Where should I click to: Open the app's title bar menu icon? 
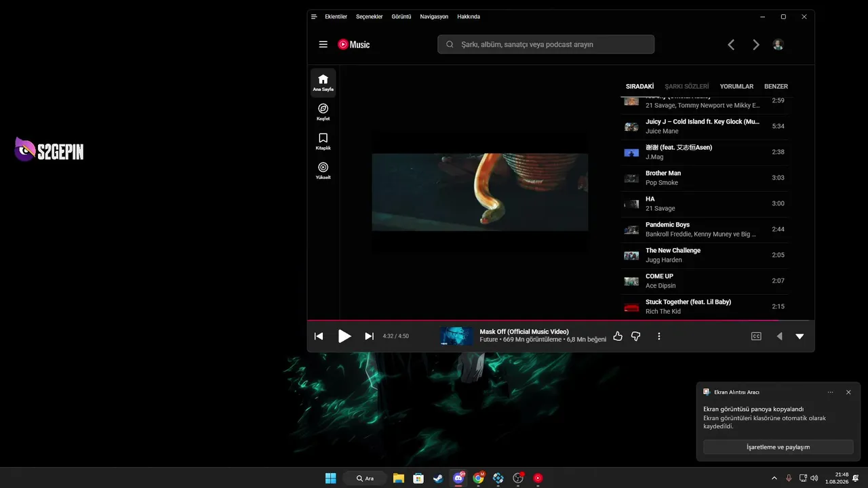pyautogui.click(x=314, y=16)
